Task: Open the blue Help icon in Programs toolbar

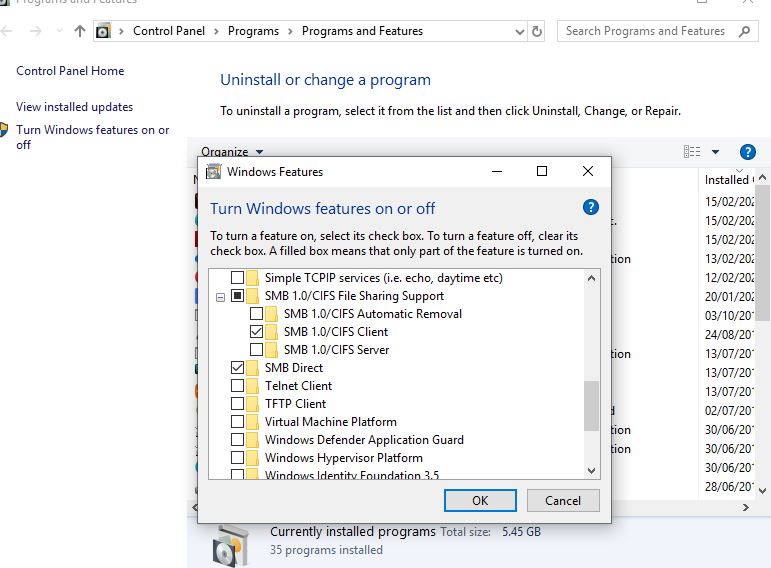Action: point(747,152)
